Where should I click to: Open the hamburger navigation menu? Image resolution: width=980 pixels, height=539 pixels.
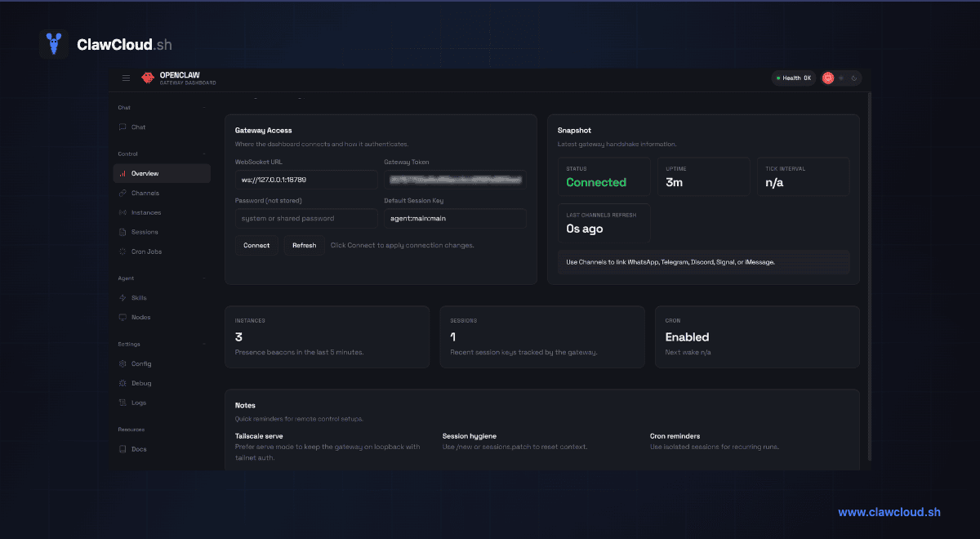pos(126,78)
